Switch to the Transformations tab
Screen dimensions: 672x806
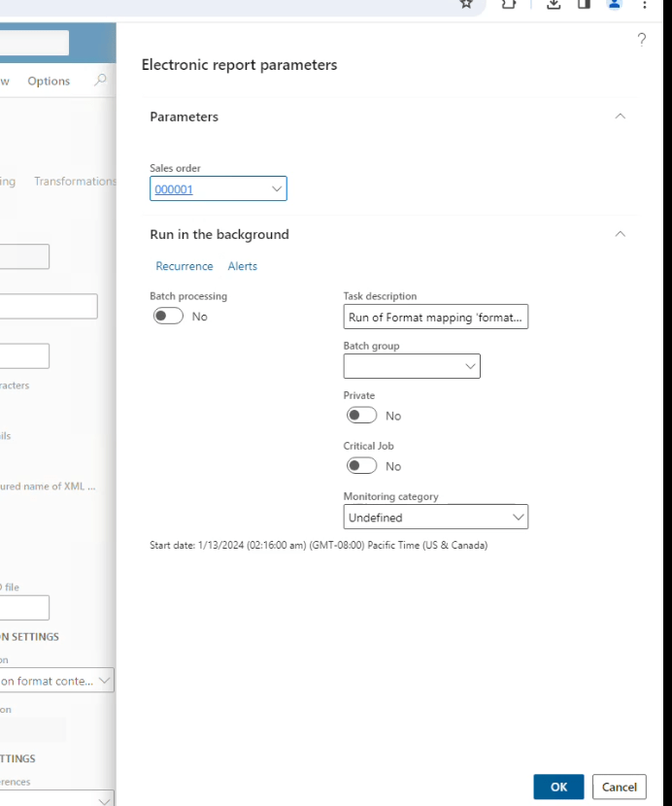[x=75, y=182]
